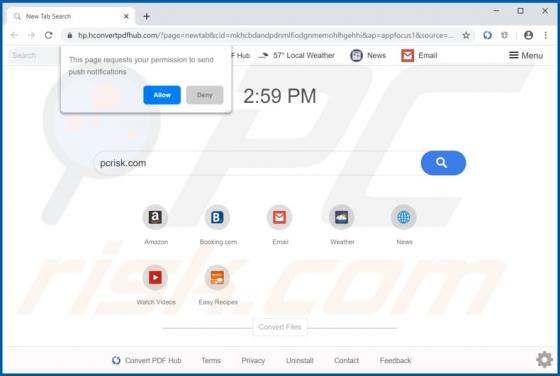Image resolution: width=560 pixels, height=376 pixels.
Task: Open Chrome three-dot menu
Action: 545,35
